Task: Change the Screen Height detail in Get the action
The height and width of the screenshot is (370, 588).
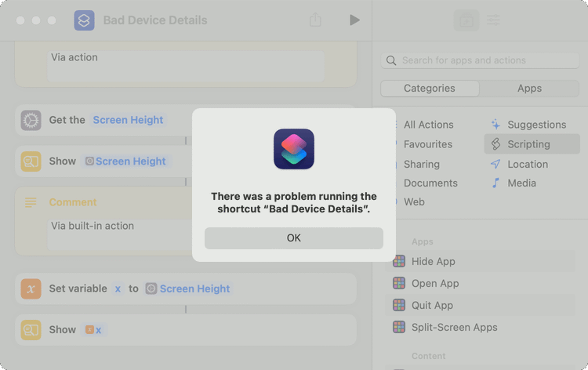Action: coord(128,120)
